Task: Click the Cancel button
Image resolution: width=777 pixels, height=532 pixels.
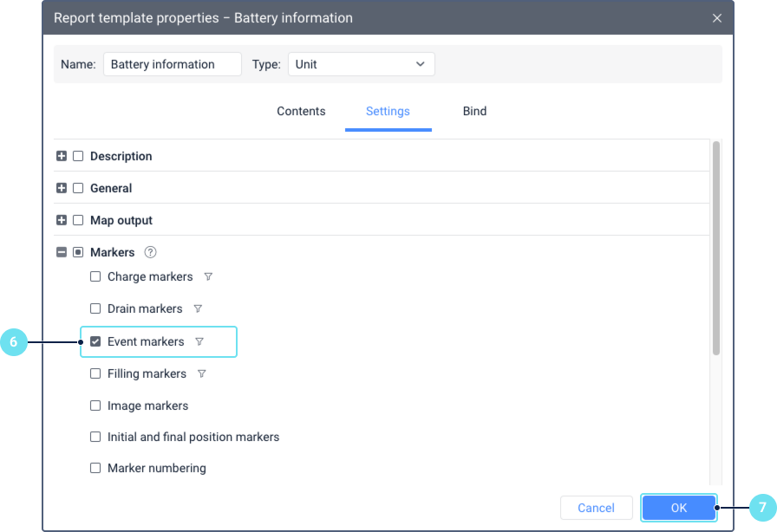Action: [x=596, y=508]
